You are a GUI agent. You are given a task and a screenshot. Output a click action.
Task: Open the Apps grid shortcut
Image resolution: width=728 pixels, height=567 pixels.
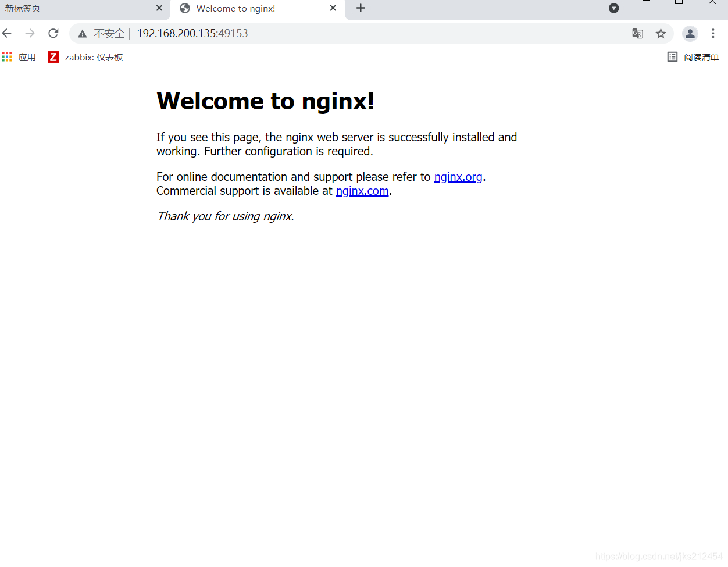[x=19, y=57]
